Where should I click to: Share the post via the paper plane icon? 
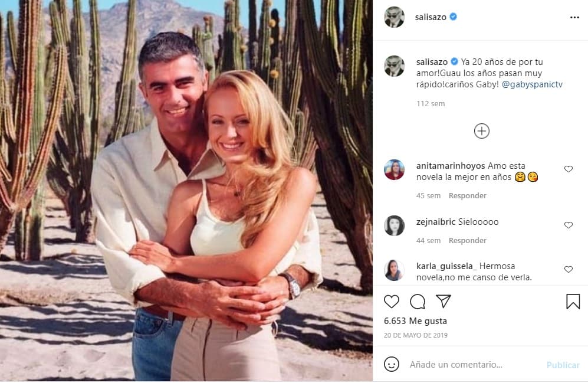(x=442, y=302)
